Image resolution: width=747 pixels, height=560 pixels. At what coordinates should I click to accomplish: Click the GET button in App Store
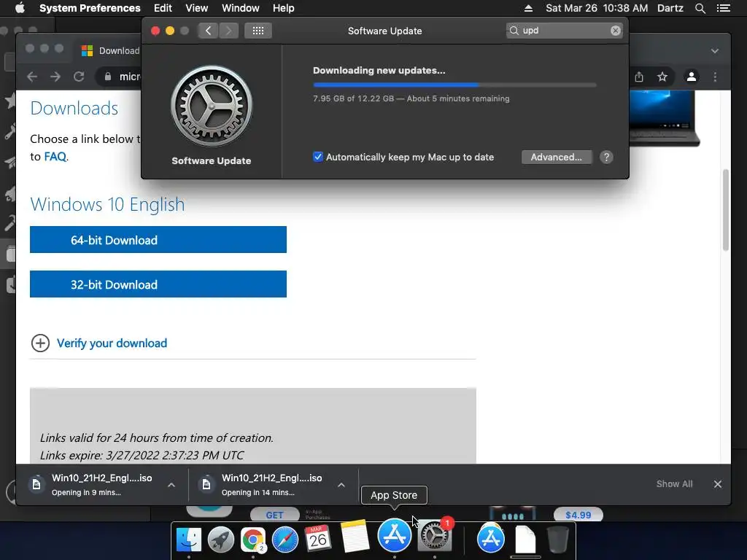click(274, 515)
